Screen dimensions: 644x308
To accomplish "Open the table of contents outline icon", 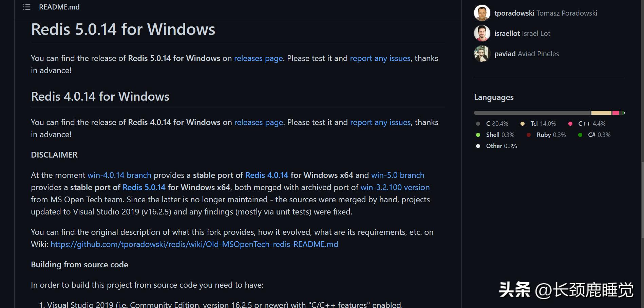I will [26, 7].
